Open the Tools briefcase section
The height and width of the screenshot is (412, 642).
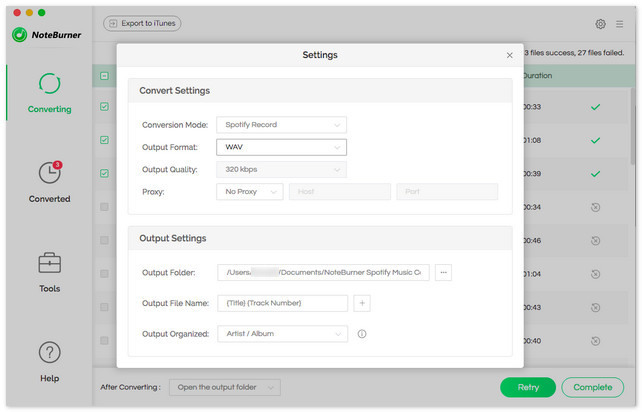[50, 272]
